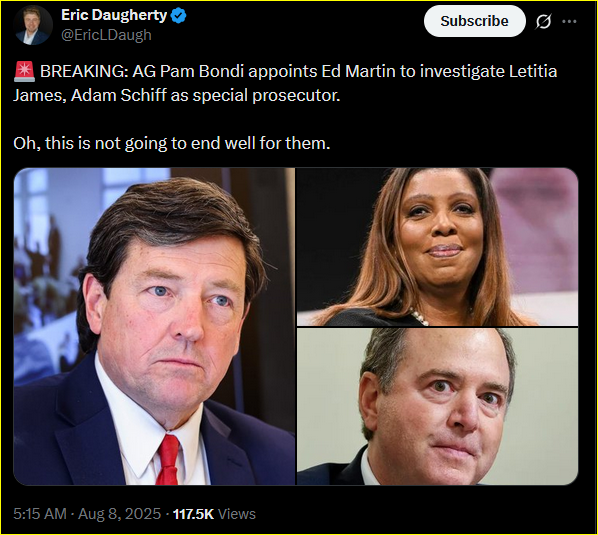The image size is (598, 535).
Task: Click the 5:15 AM timestamp
Action: (x=40, y=514)
